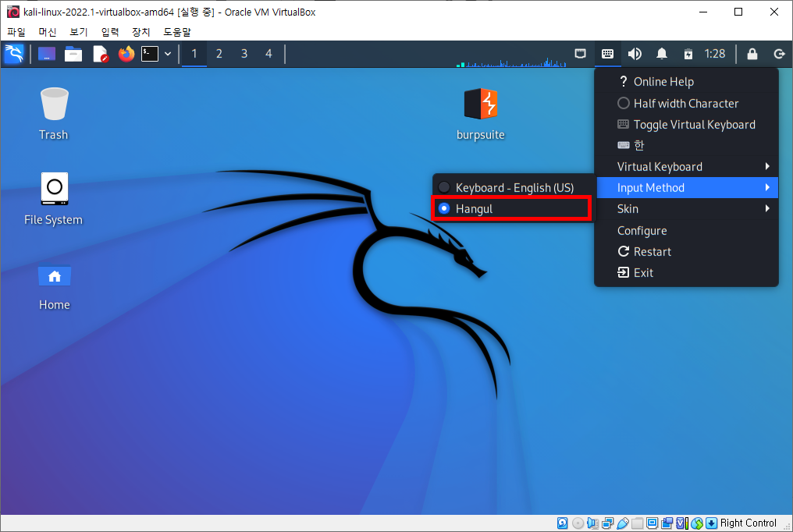Expand the Input Method submenu

[x=688, y=188]
